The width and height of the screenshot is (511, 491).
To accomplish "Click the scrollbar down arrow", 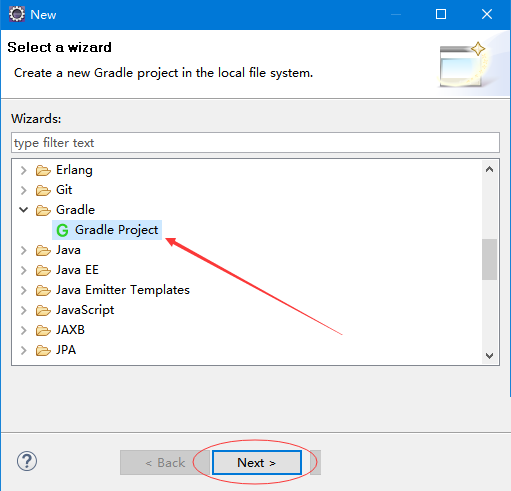I will click(x=489, y=356).
